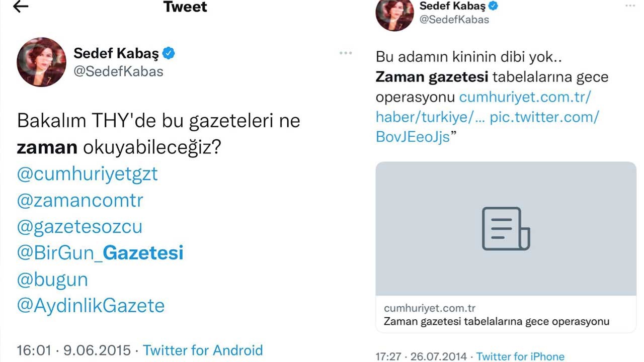This screenshot has height=362, width=644.
Task: Open the @gazetesozcu mention
Action: click(x=79, y=227)
